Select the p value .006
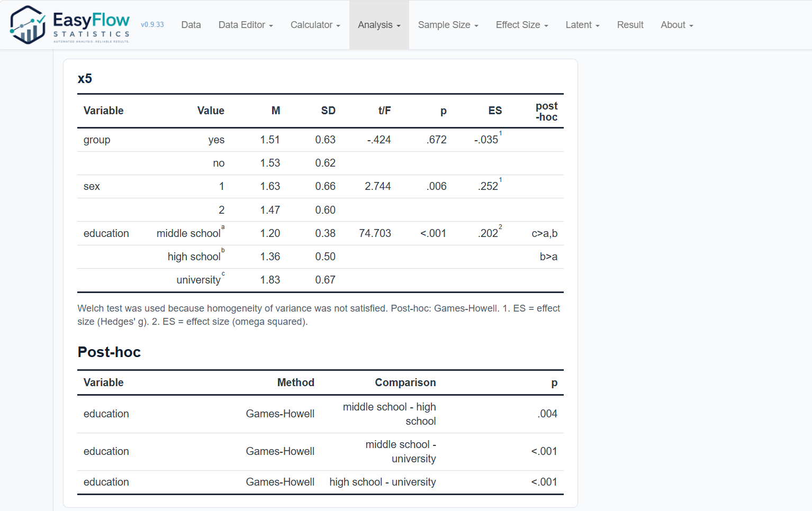The height and width of the screenshot is (511, 812). coord(437,186)
